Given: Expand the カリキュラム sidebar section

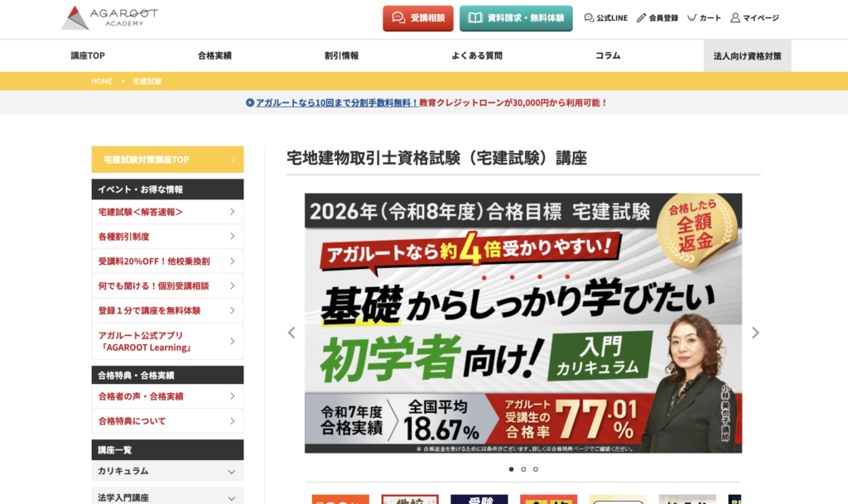Looking at the screenshot, I should tap(167, 471).
